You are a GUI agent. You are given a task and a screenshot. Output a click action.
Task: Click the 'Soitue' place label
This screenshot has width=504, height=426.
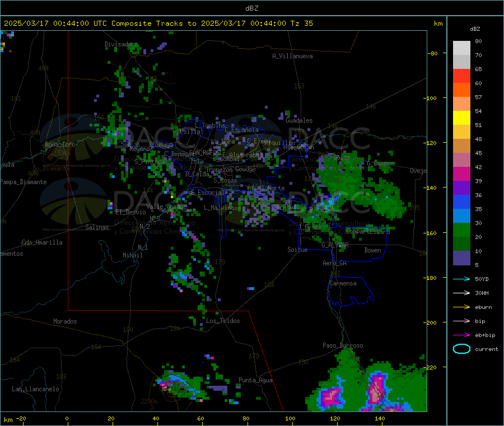pyautogui.click(x=297, y=250)
